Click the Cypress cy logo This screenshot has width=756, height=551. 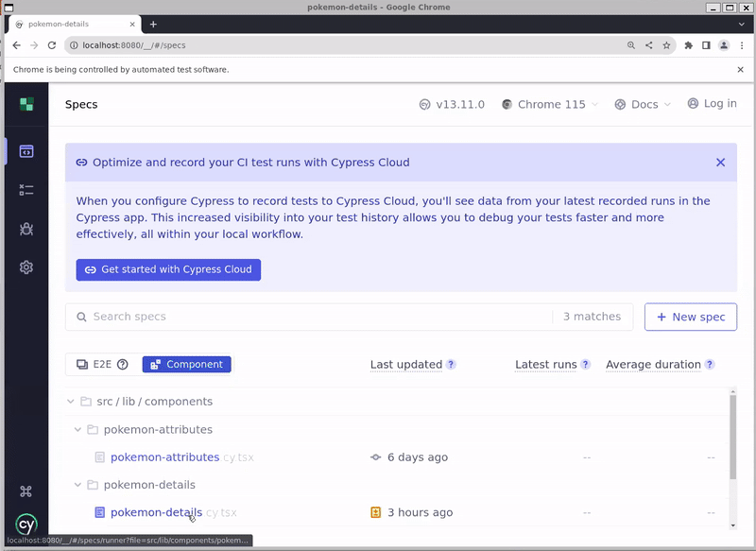[26, 525]
